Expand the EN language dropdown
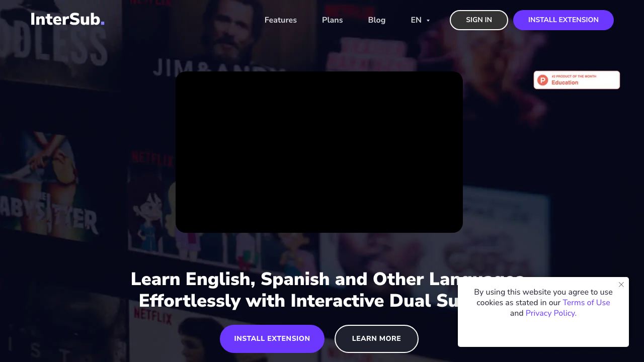The image size is (644, 362). (420, 20)
